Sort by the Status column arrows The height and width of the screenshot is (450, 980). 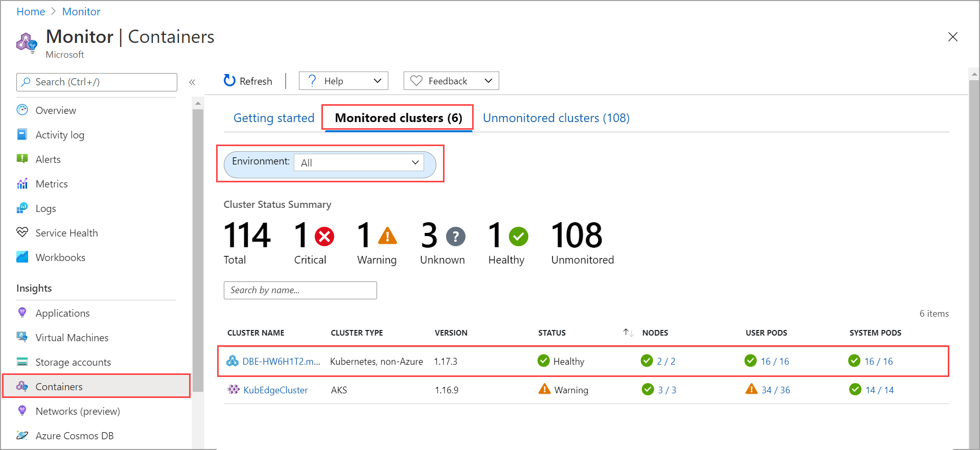(x=628, y=333)
